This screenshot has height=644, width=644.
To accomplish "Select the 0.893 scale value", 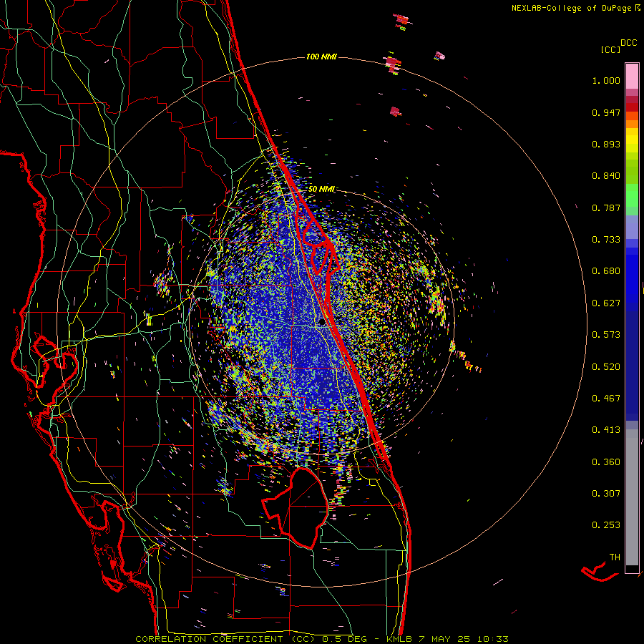I will 606,144.
